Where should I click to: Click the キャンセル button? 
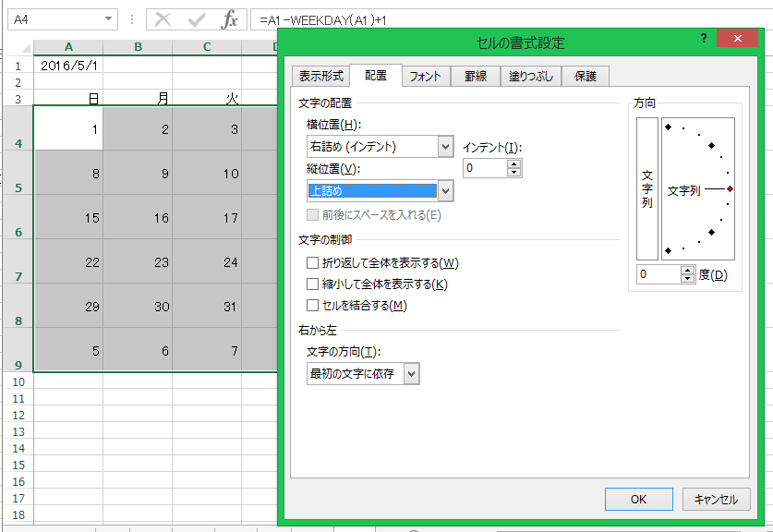[x=716, y=499]
